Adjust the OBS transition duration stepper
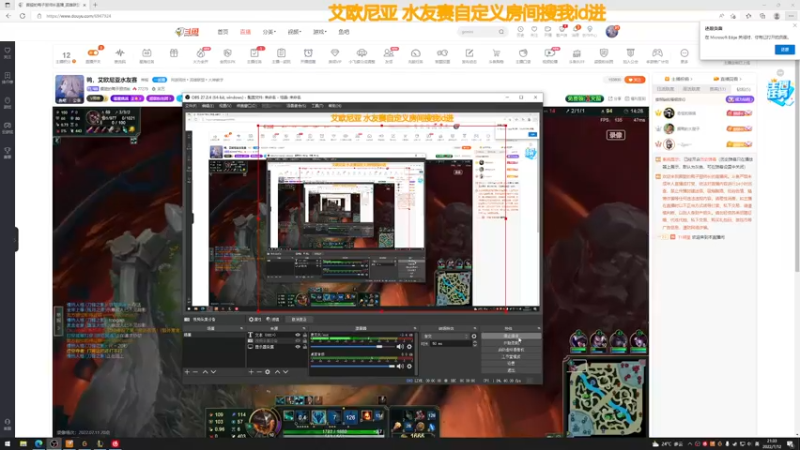The image size is (800, 450). coord(475,344)
